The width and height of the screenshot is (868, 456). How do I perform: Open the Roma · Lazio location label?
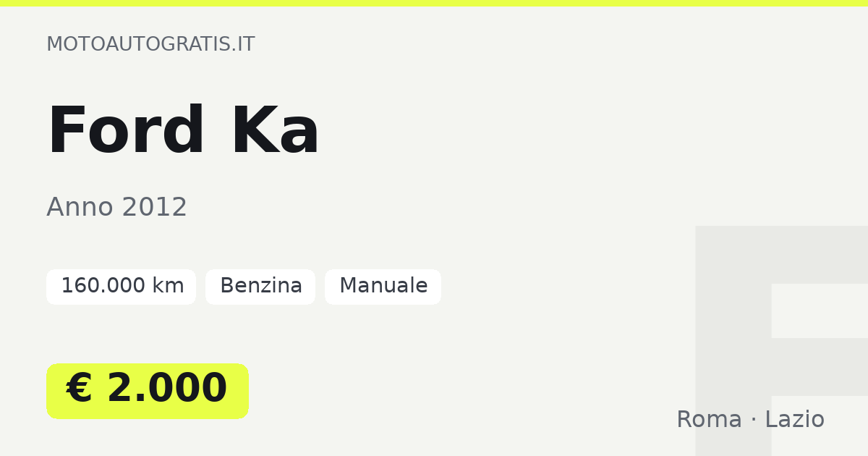pos(750,420)
